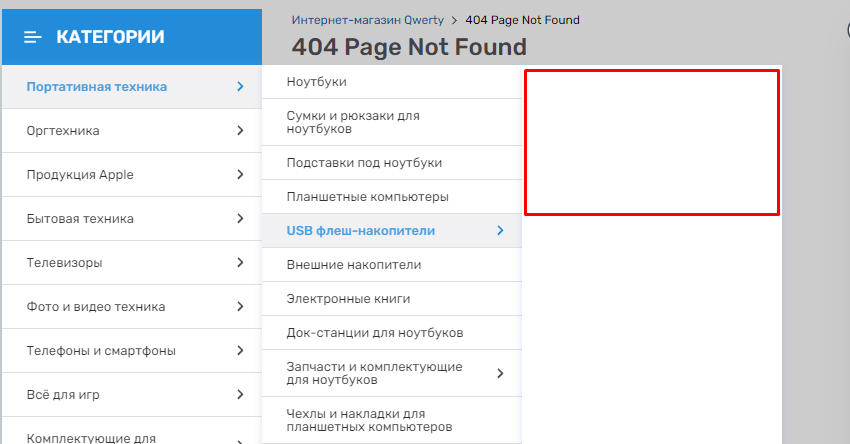Click arrow beside USB флеш-накопители

[500, 231]
